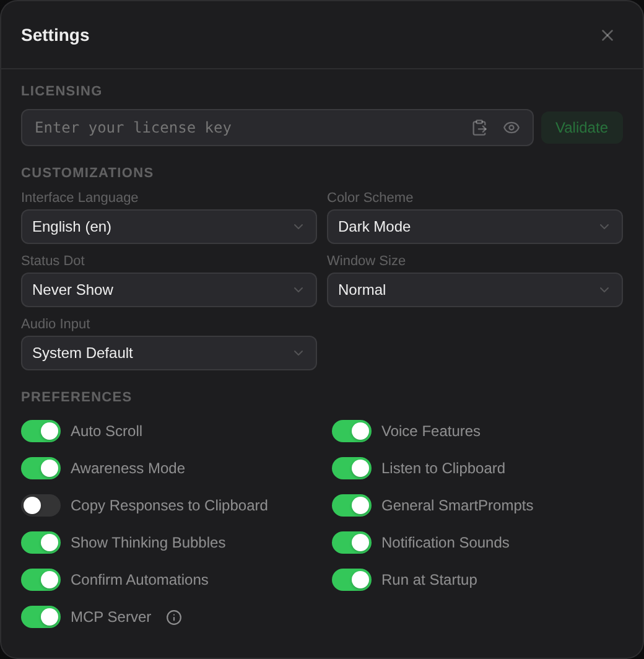Click the Audio Input label
Image resolution: width=644 pixels, height=659 pixels.
56,323
